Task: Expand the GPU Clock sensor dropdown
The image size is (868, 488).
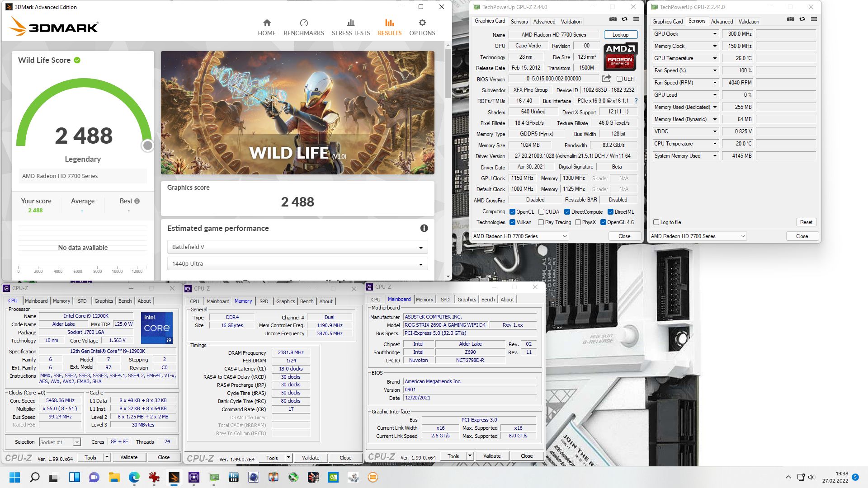Action: pyautogui.click(x=715, y=34)
